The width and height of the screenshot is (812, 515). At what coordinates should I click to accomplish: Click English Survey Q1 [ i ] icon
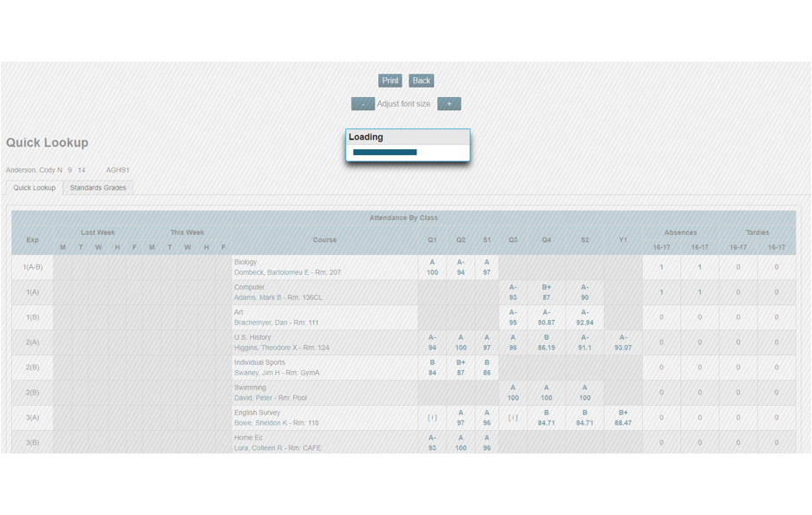(x=432, y=418)
